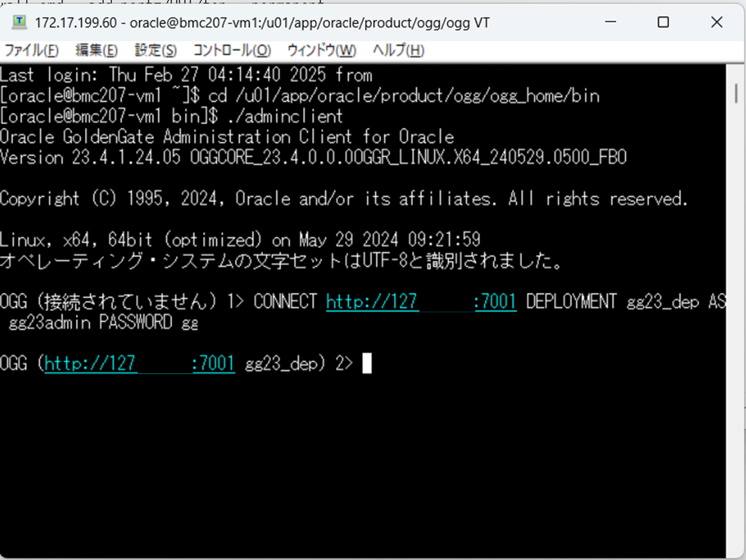Close the Tera Term window
This screenshot has width=746, height=560.
point(717,22)
